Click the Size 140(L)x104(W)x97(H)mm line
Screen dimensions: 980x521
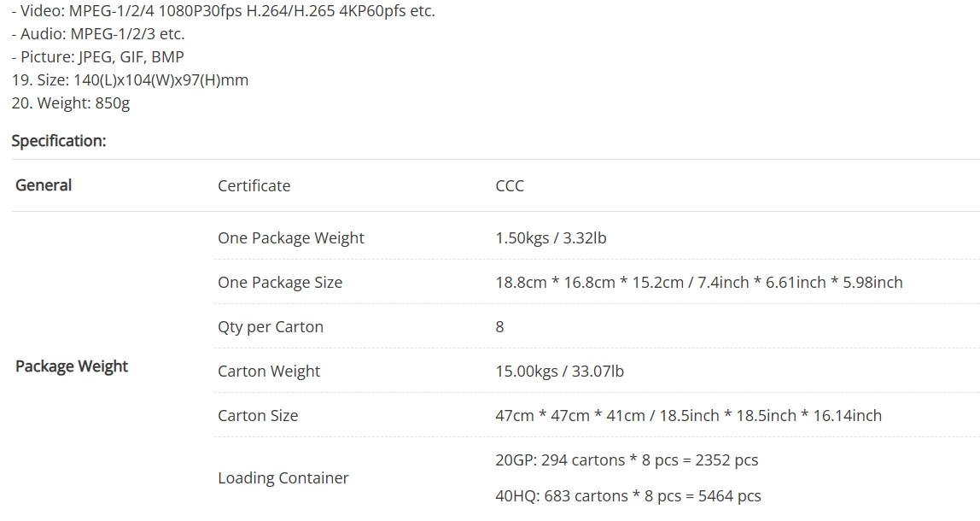point(130,80)
